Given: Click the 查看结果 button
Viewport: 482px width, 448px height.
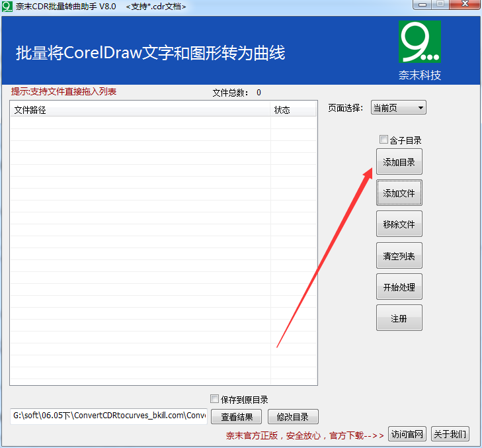Looking at the screenshot, I should 237,417.
